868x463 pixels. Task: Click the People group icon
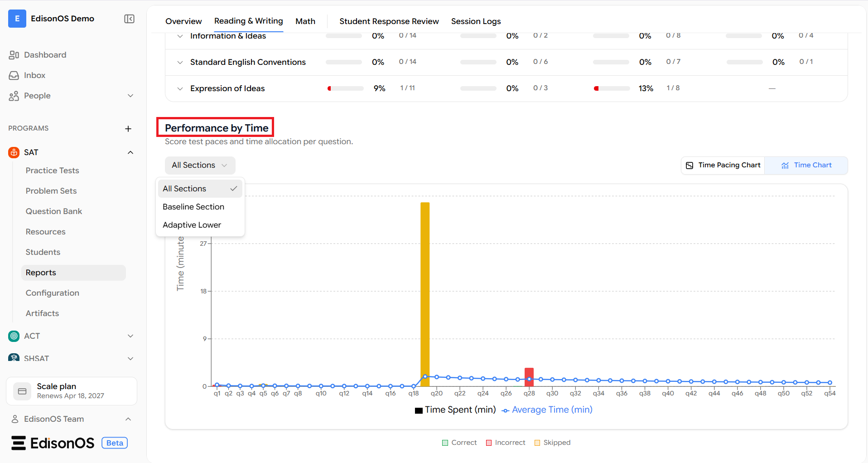tap(14, 96)
